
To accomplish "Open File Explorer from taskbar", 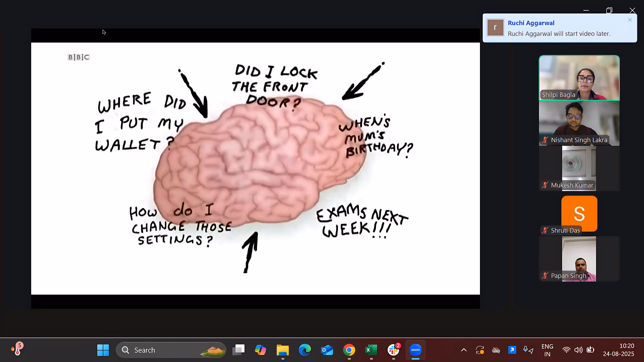I will (x=282, y=350).
